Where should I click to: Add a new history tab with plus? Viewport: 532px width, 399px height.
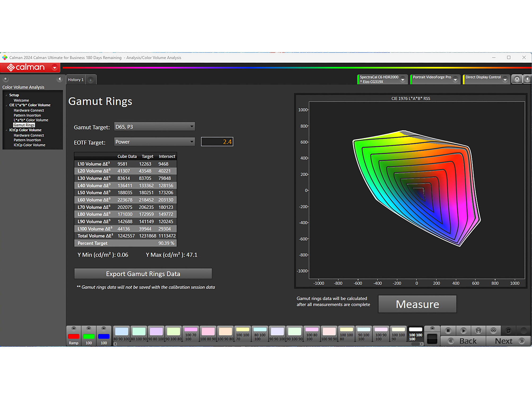(91, 80)
